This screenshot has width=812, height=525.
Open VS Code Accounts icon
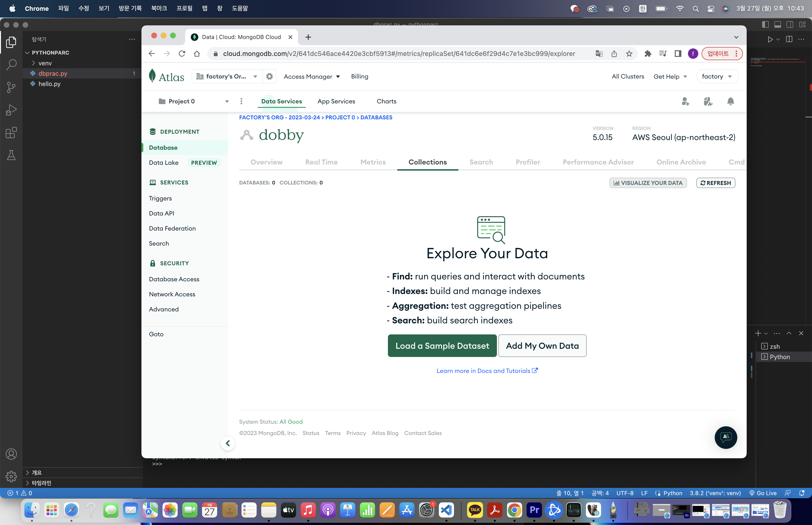click(11, 454)
